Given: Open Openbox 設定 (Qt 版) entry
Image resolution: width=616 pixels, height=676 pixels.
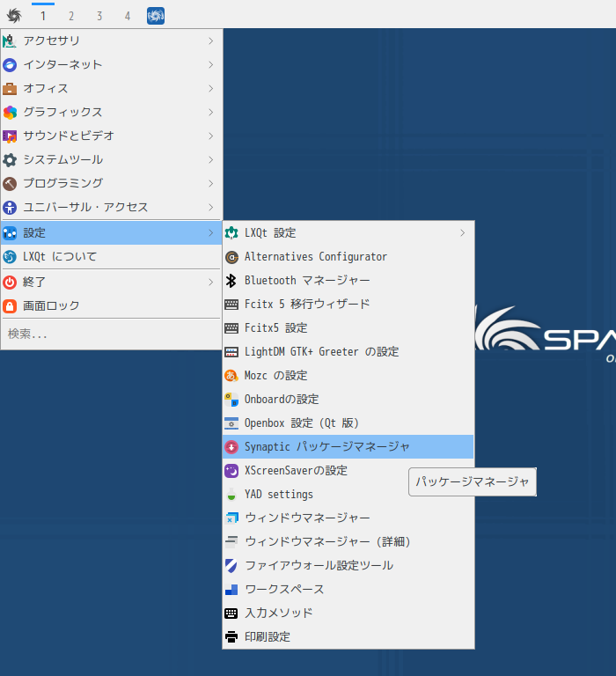Looking at the screenshot, I should pyautogui.click(x=348, y=422).
